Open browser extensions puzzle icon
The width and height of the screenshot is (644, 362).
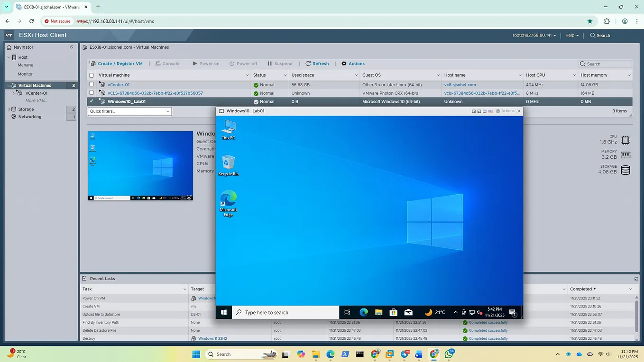click(x=607, y=21)
